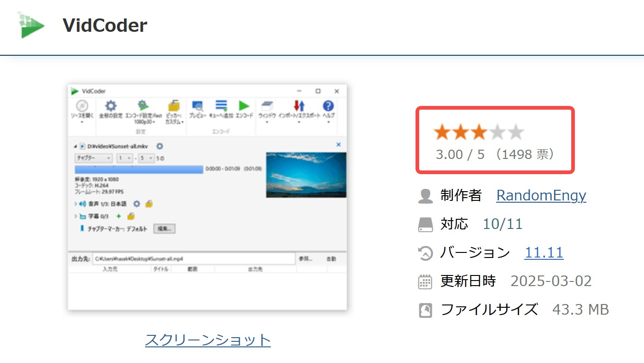Click the 対応 value 10/11

click(x=503, y=224)
